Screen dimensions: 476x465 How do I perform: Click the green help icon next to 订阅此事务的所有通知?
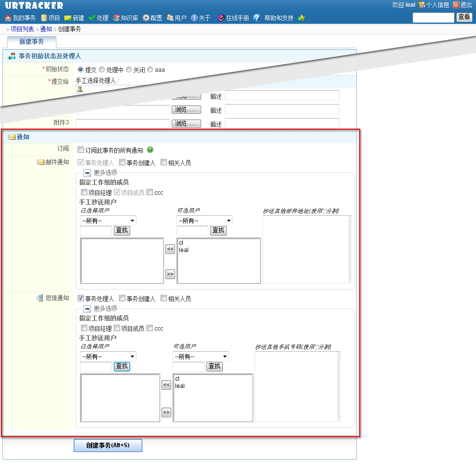[x=150, y=149]
